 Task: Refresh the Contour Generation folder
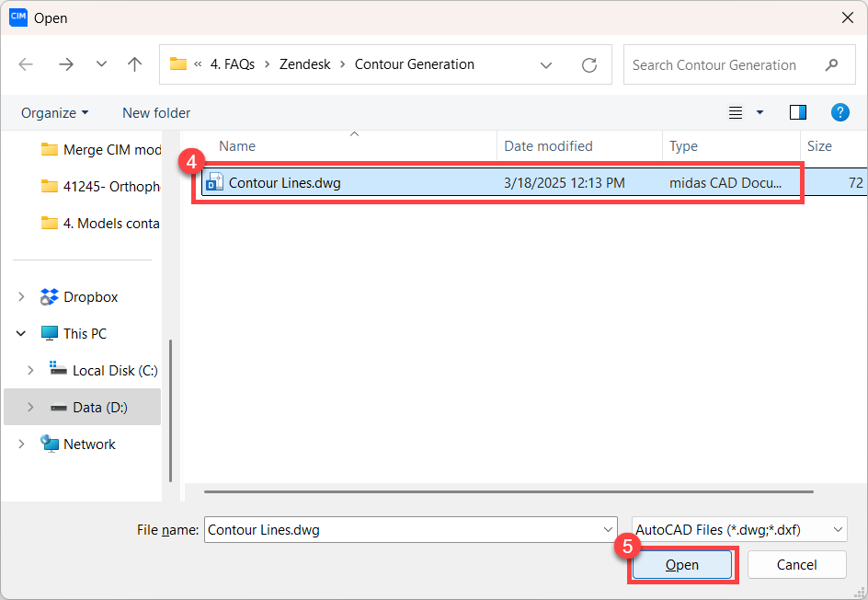tap(589, 65)
